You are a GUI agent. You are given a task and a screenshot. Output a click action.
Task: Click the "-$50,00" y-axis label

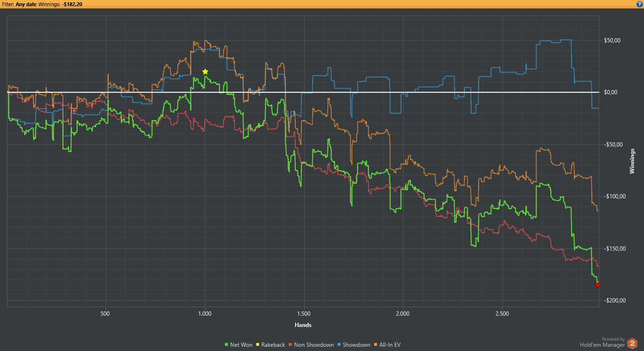tap(612, 145)
